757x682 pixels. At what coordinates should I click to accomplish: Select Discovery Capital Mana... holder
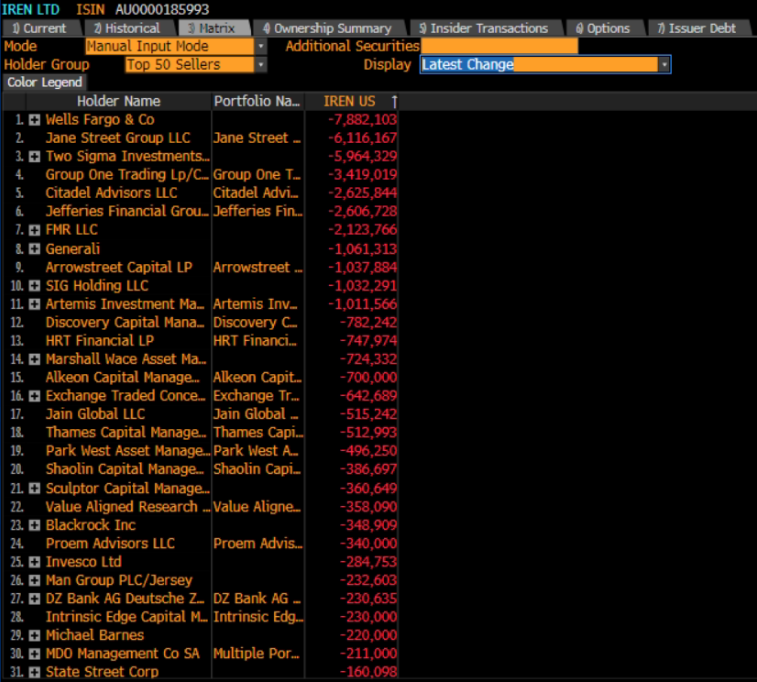125,322
